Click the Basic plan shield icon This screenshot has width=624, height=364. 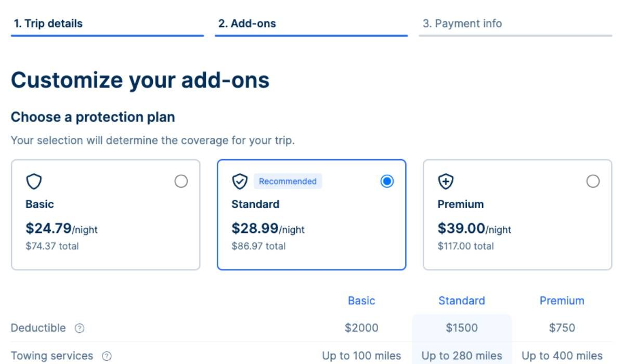click(34, 181)
